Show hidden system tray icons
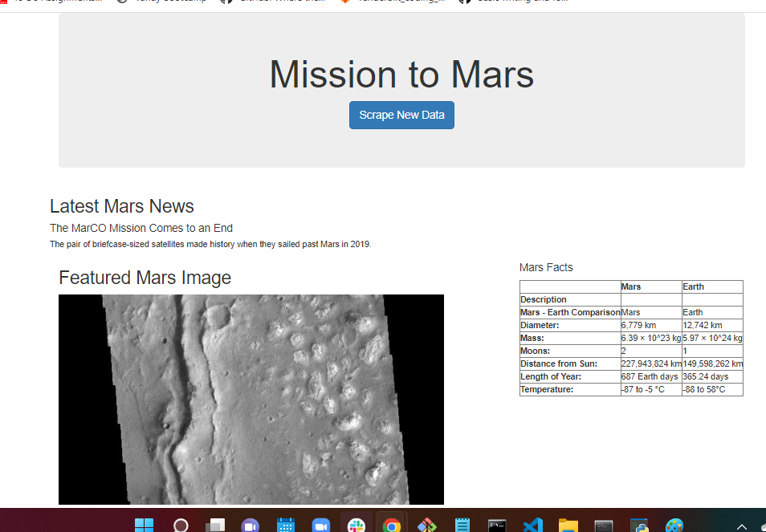766x532 pixels. coord(742,526)
